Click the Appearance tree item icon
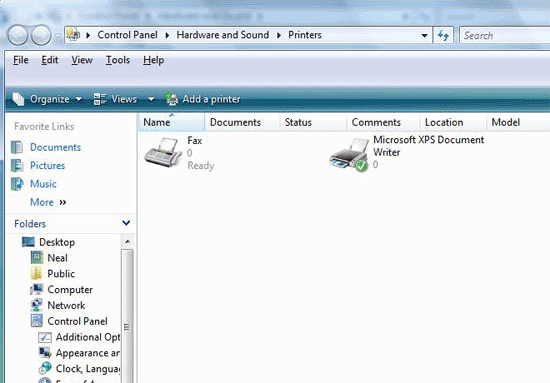550x383 pixels. (45, 353)
